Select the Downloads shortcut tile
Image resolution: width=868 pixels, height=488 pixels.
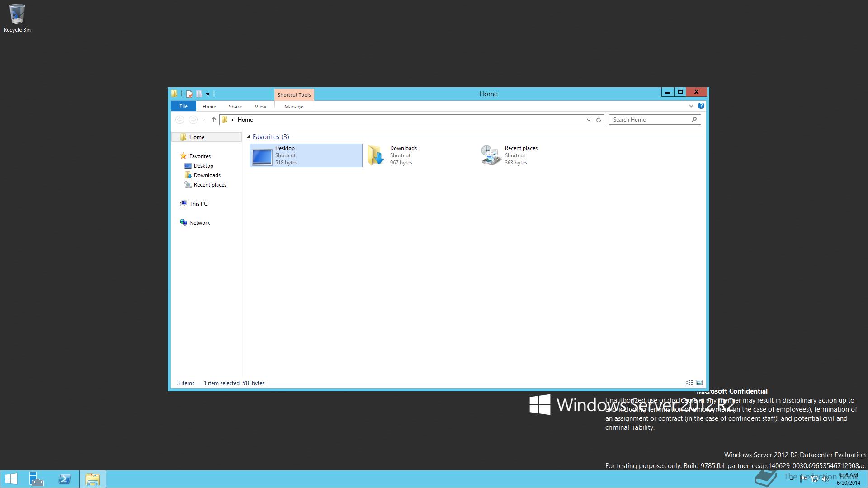point(420,155)
